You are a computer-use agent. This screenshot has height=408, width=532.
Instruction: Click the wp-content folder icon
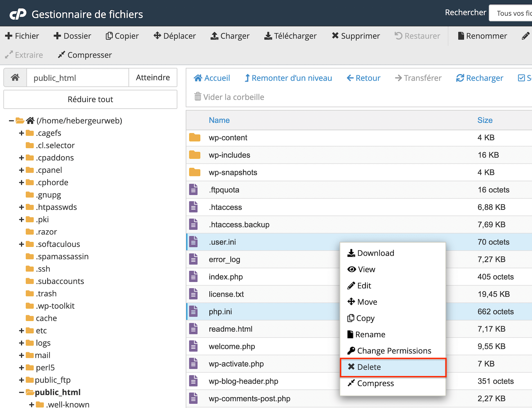[195, 138]
